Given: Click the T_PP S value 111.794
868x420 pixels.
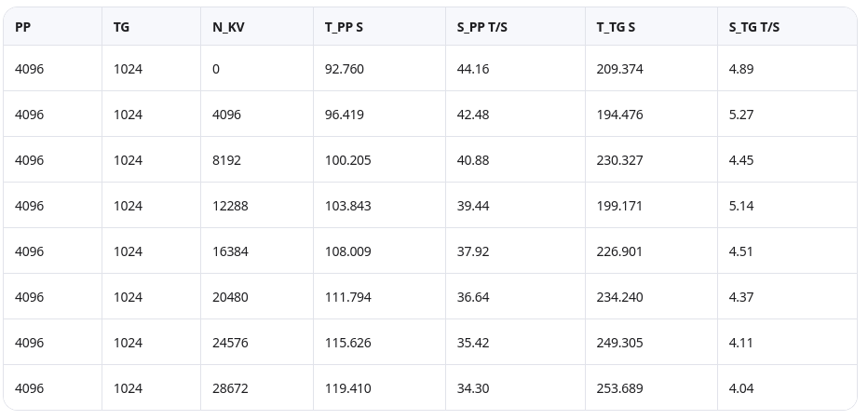Looking at the screenshot, I should [347, 297].
